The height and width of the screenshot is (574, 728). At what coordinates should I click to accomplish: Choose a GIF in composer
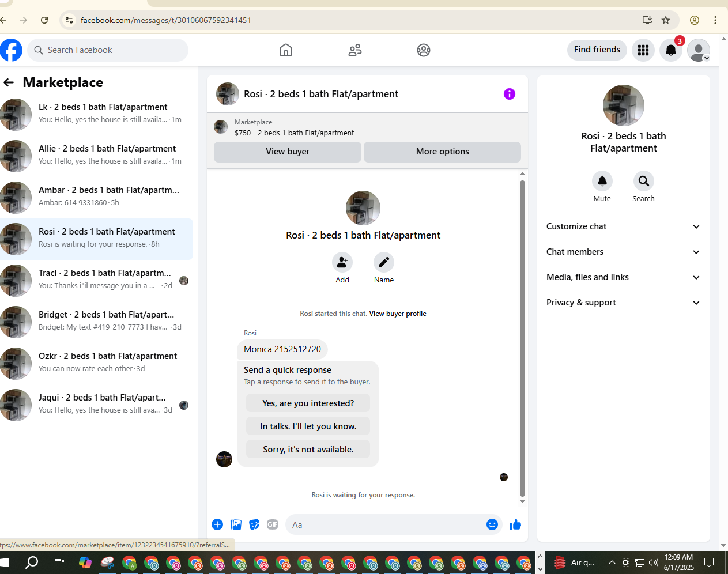[x=273, y=524]
